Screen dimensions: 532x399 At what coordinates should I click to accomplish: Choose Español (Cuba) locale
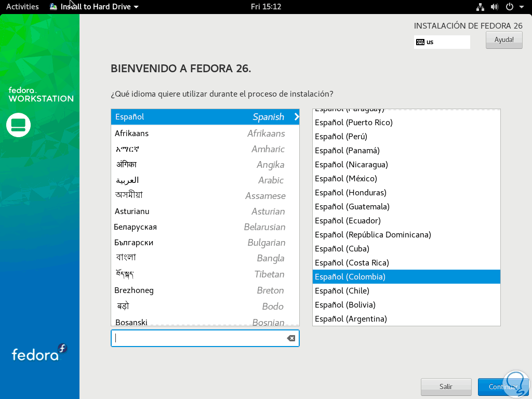406,249
